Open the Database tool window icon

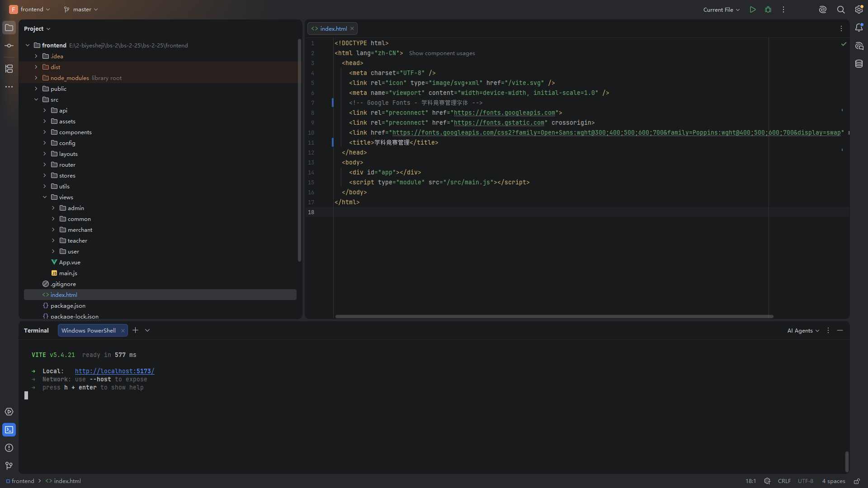pyautogui.click(x=859, y=64)
